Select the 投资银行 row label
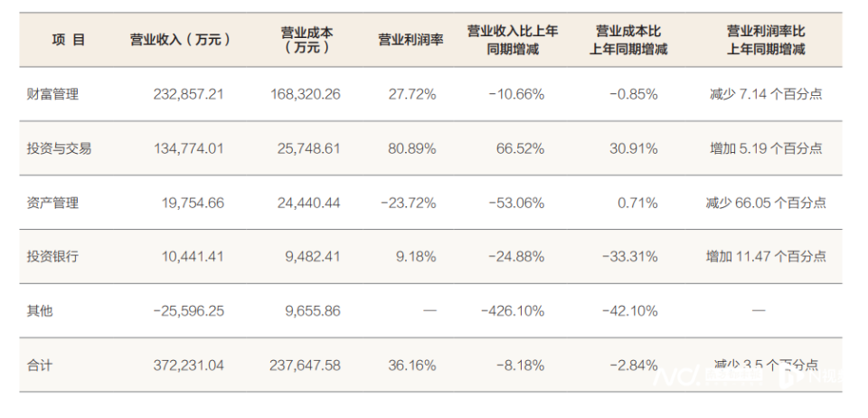The image size is (868, 418). [x=53, y=257]
